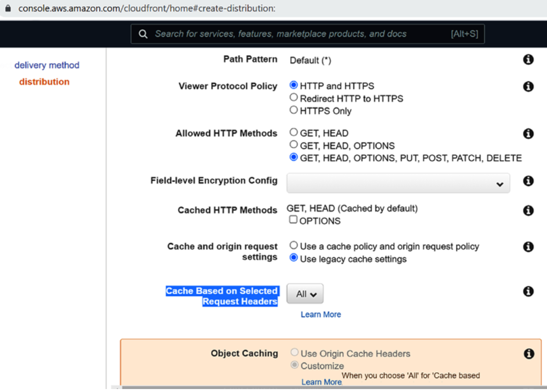Select Use legacy cache settings
This screenshot has width=547, height=392.
coord(293,258)
